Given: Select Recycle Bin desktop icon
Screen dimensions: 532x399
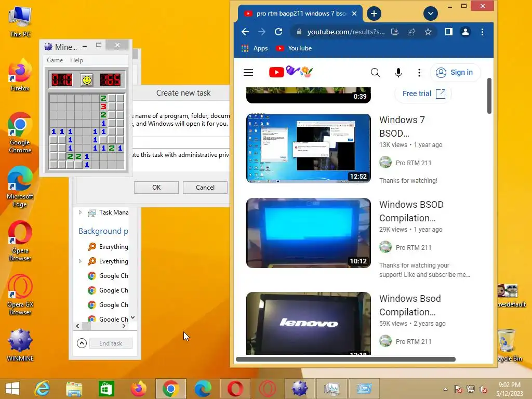Looking at the screenshot, I should (x=509, y=345).
